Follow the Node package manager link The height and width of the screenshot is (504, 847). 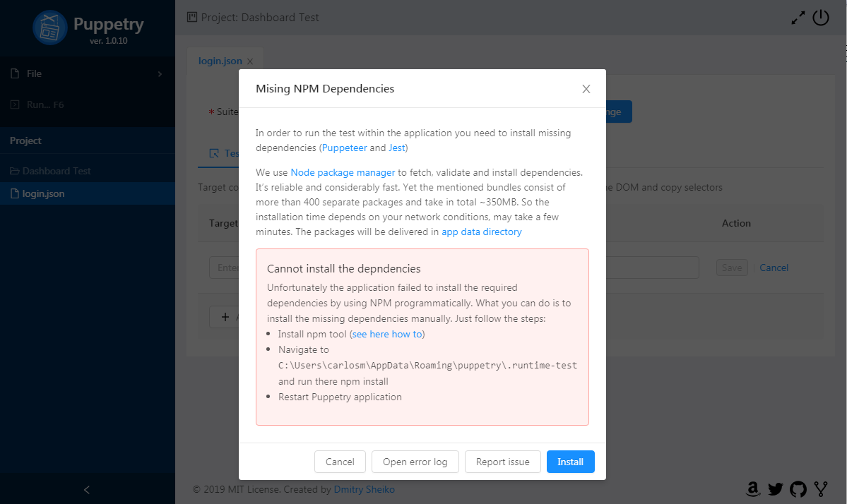tap(343, 173)
